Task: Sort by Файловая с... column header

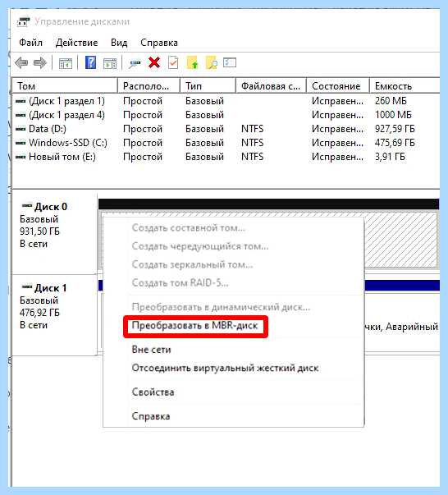Action: coord(271,86)
